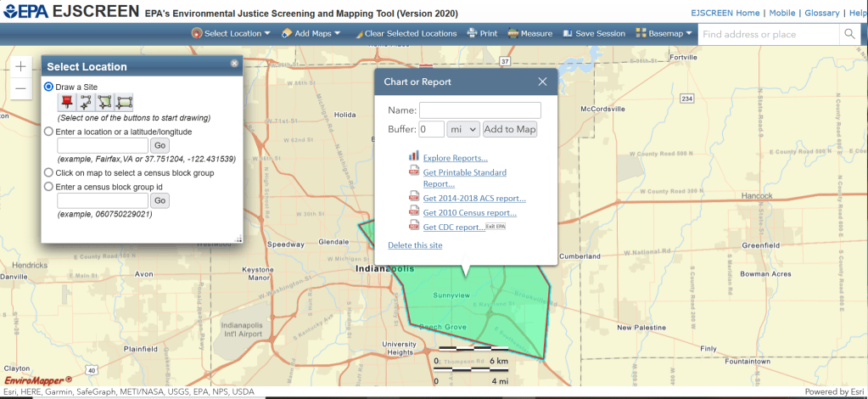Click the location or latitude/longitude text field

pyautogui.click(x=103, y=146)
